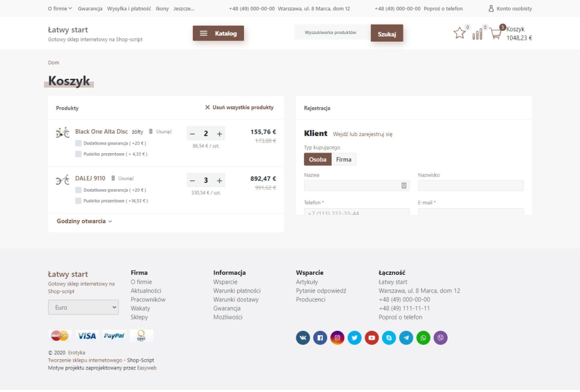580x392 pixels.
Task: Open the favorites star icon in header
Action: point(460,33)
